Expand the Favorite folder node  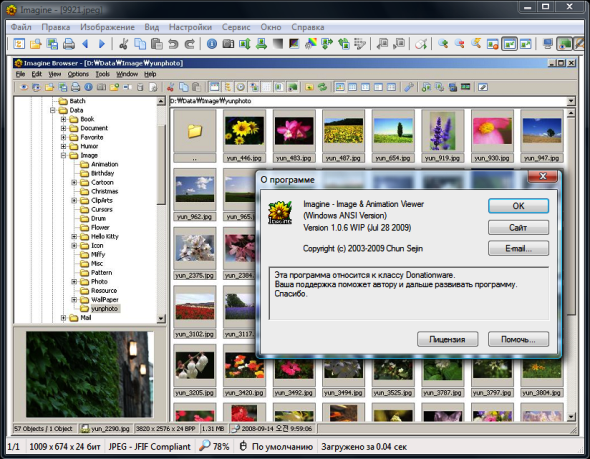click(63, 137)
